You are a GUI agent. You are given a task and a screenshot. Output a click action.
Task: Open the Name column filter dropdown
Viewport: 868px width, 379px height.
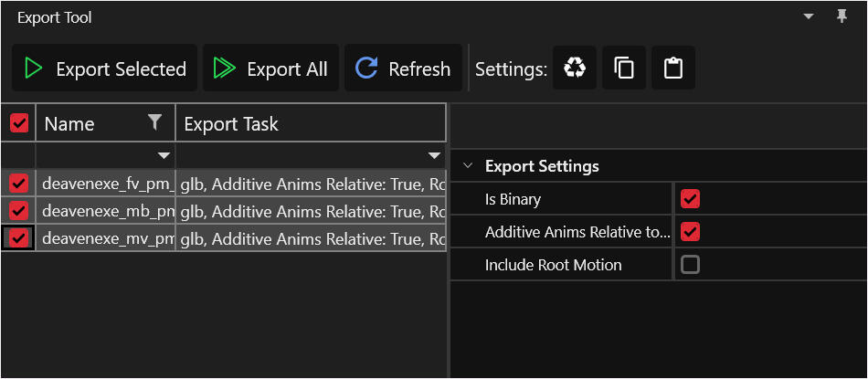[x=164, y=155]
